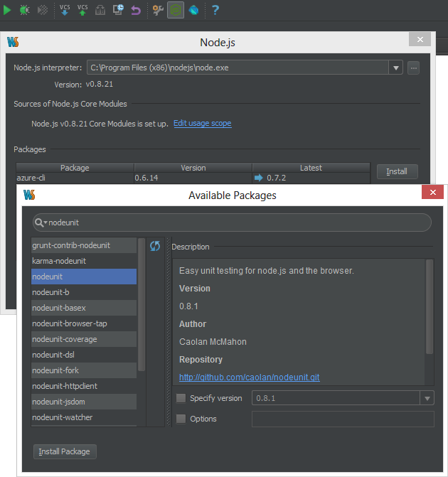The image size is (448, 477).
Task: Click the Run with Coverage icon
Action: [x=43, y=10]
